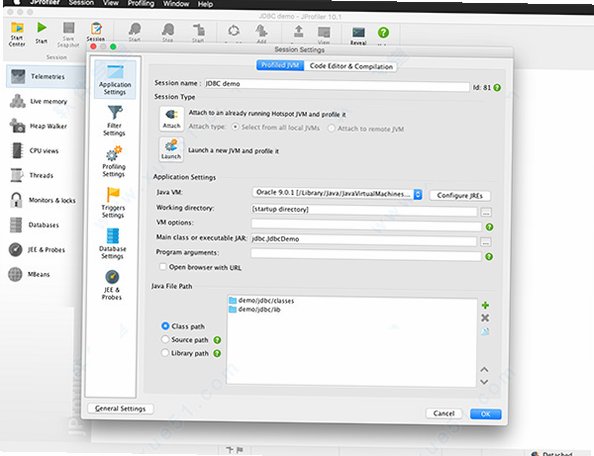Click the Main class input field
Screen dimensions: 594x456
(364, 240)
